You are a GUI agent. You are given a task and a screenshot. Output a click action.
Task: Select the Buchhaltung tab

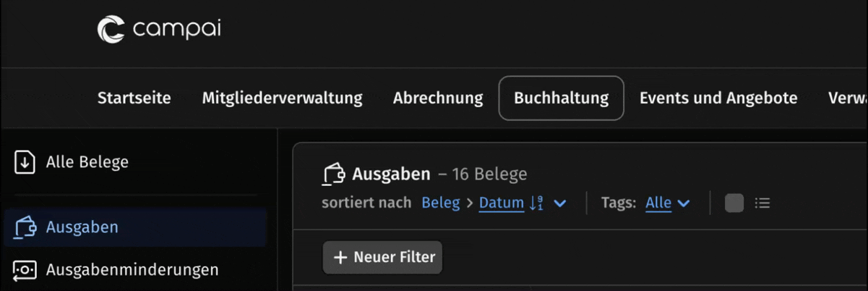[561, 98]
